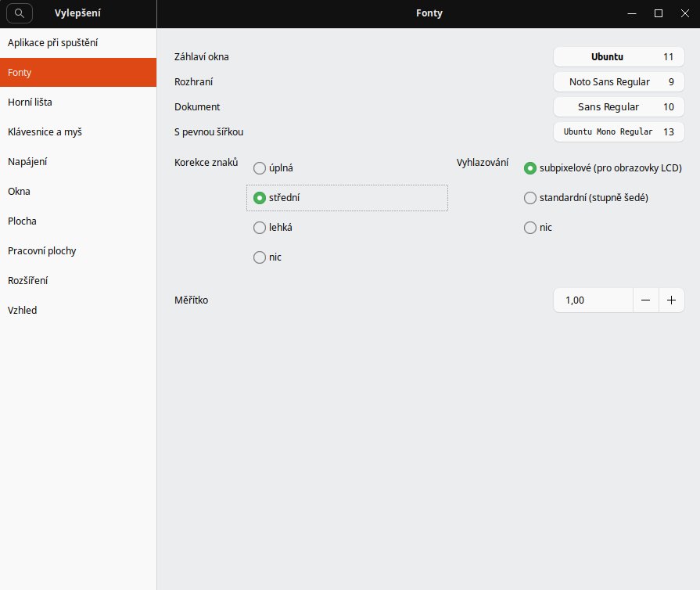Minimize the Fonty window
The image size is (700, 590).
coord(632,13)
